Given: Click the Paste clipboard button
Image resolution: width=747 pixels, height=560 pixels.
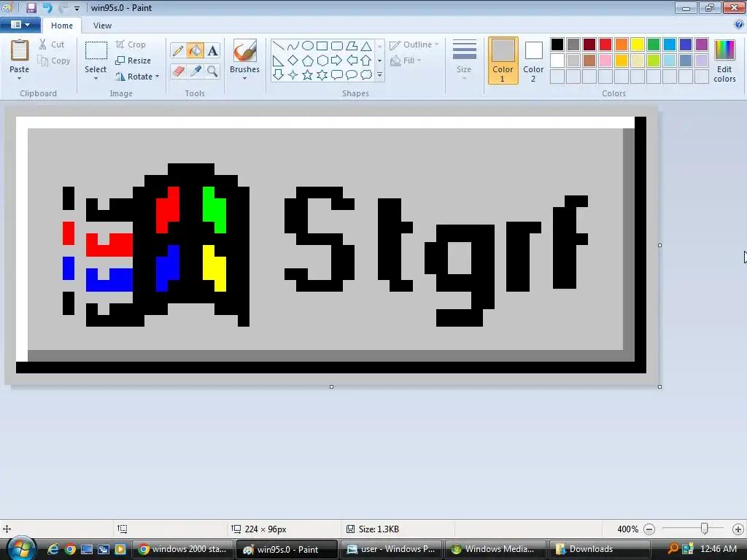Looking at the screenshot, I should 19,56.
